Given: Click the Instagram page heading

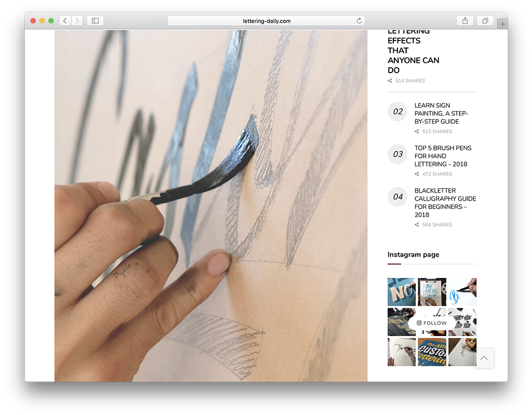Looking at the screenshot, I should (x=413, y=254).
